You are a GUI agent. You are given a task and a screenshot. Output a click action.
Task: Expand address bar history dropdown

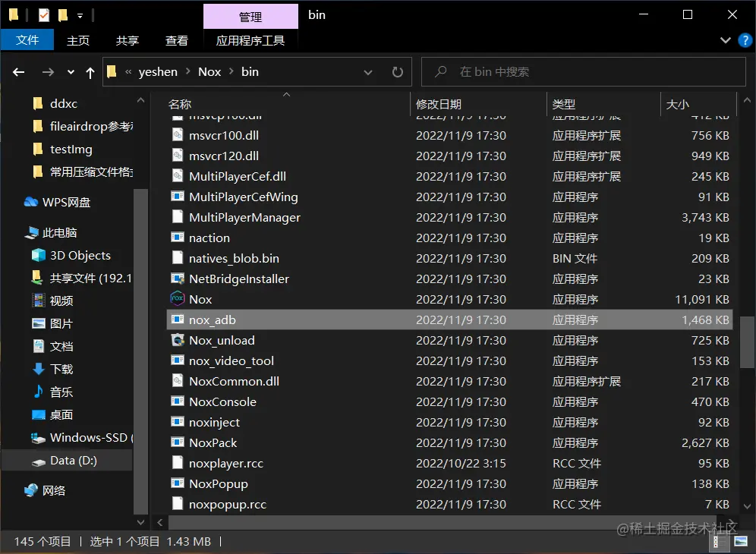368,72
